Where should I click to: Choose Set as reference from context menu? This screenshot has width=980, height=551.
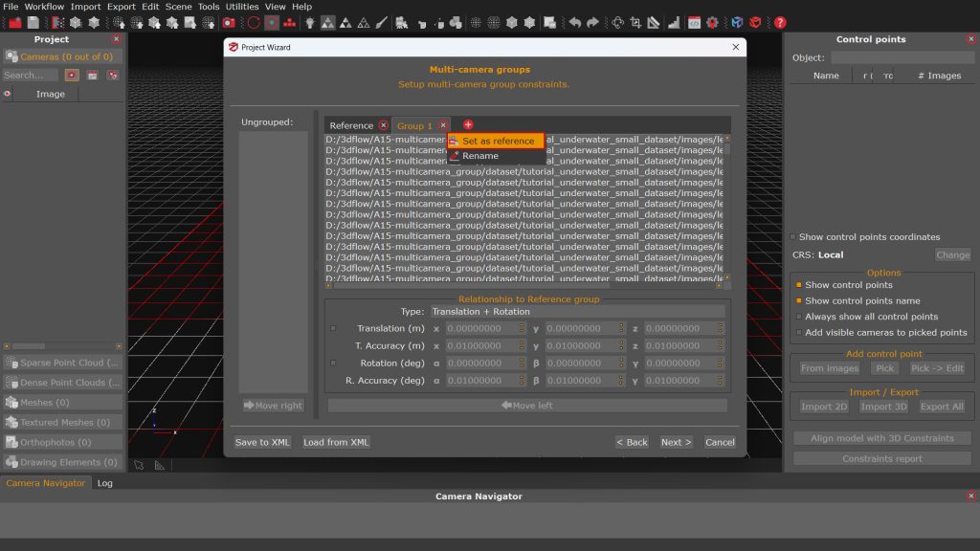498,142
